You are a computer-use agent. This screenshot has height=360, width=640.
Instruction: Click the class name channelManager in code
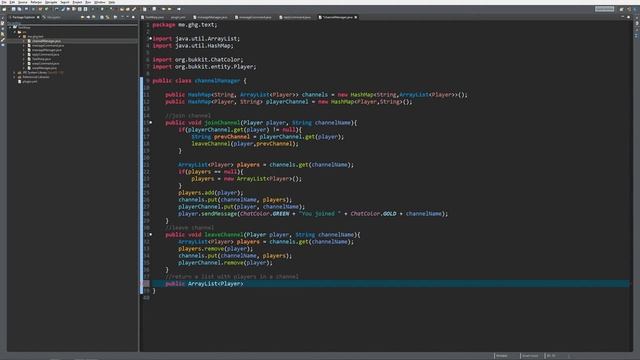click(217, 80)
